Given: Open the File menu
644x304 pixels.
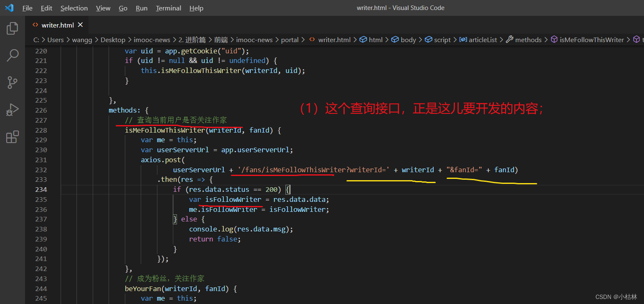Looking at the screenshot, I should [28, 8].
